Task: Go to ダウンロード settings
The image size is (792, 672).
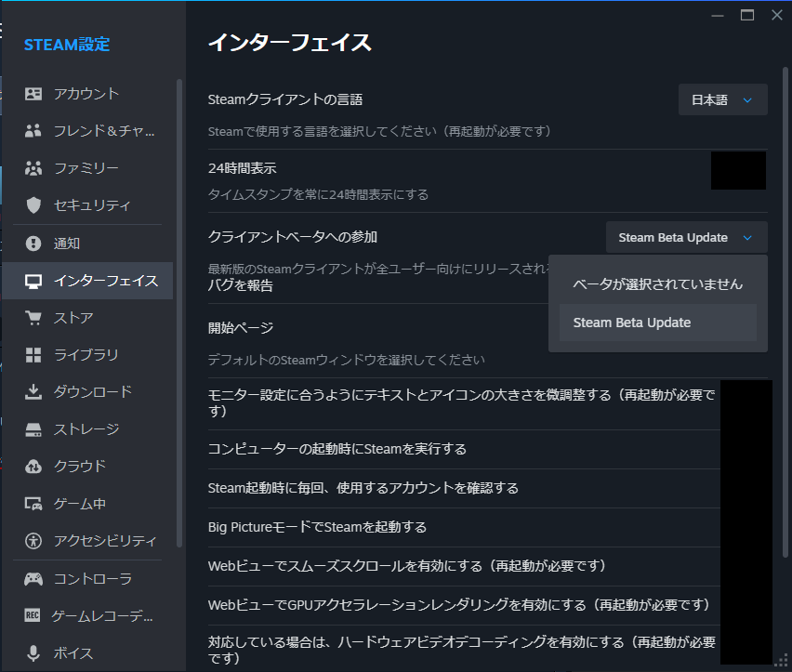Action: 88,392
